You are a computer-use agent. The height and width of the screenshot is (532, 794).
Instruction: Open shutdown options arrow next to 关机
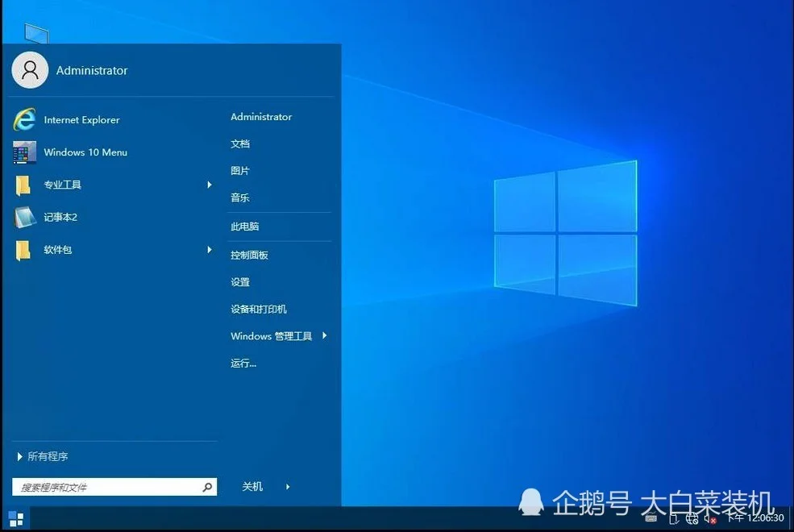tap(288, 486)
